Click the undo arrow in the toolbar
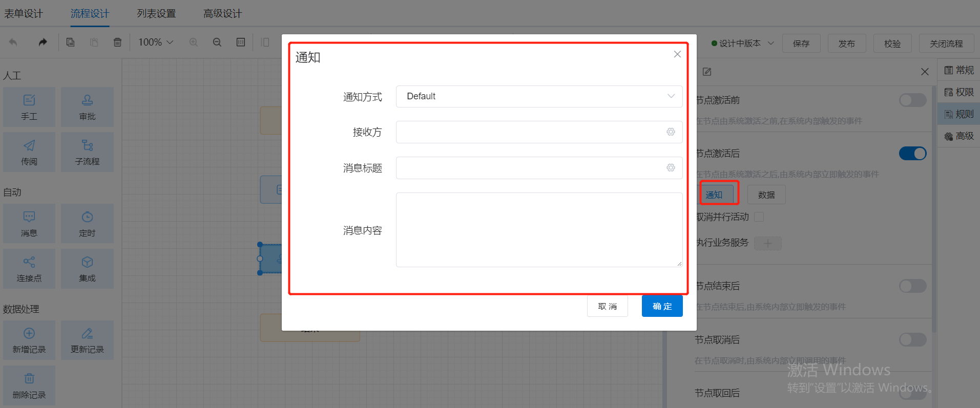980x408 pixels. pos(13,42)
